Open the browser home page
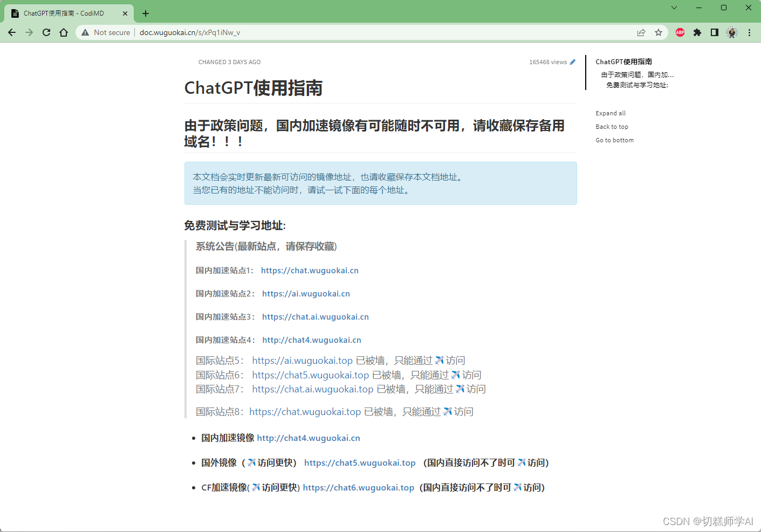The width and height of the screenshot is (761, 532). pos(64,32)
